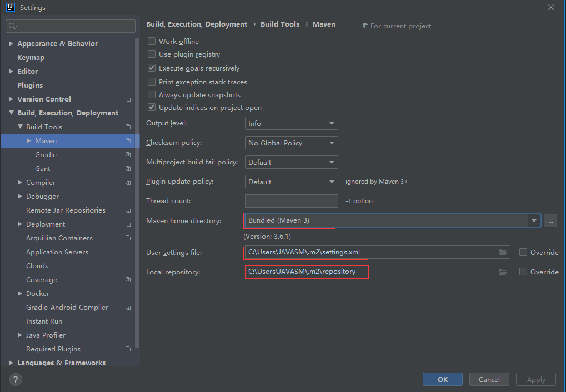Open Maven home directory dropdown arrow

point(534,220)
